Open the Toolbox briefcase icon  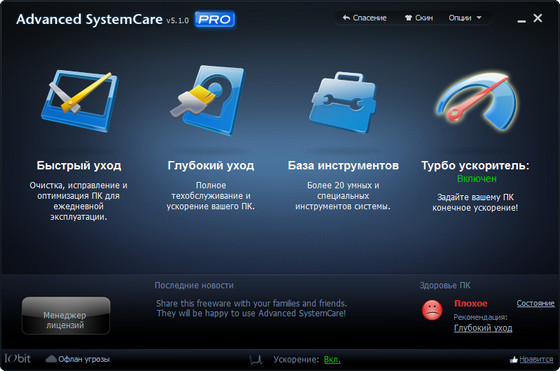(342, 102)
